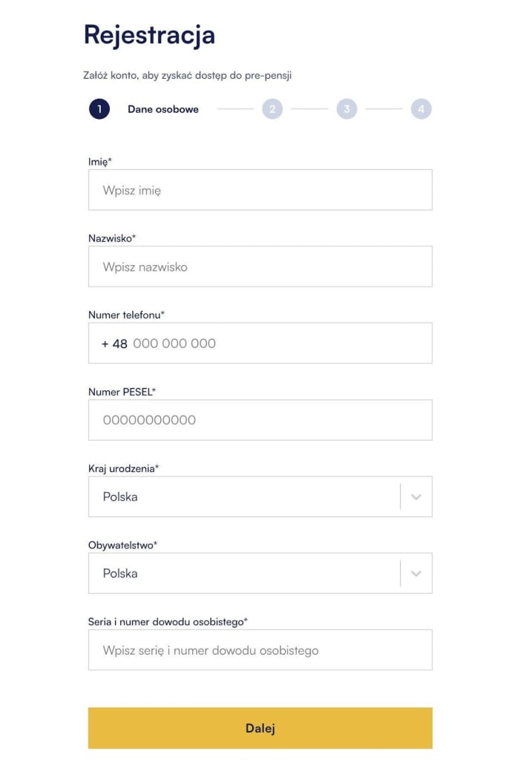Click step 1 circle indicator
532x760 pixels.
tap(99, 109)
